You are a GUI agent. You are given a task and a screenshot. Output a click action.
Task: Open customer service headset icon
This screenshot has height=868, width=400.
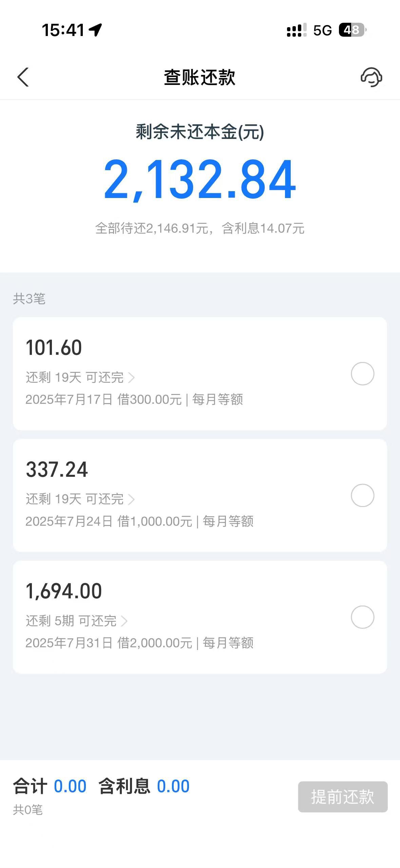click(x=371, y=77)
